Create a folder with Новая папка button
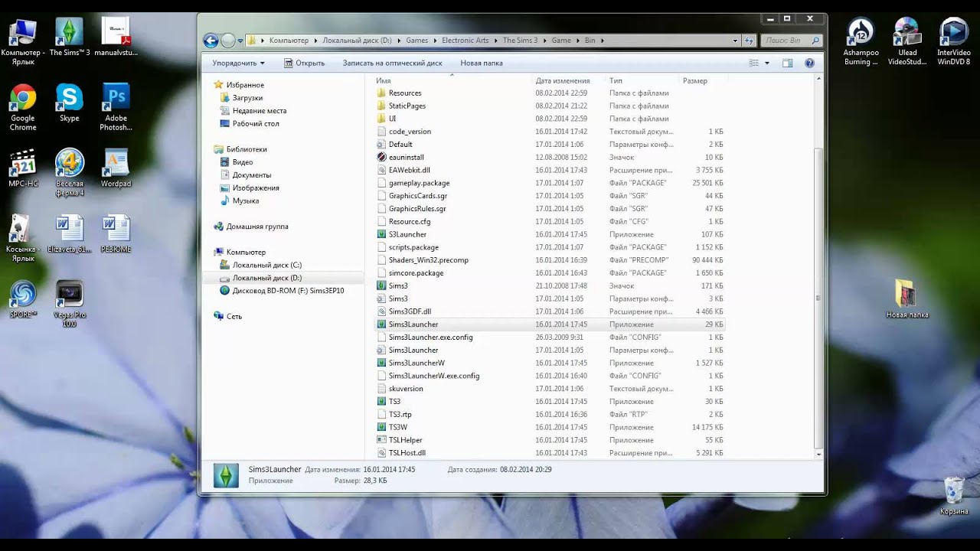The height and width of the screenshot is (551, 980). pyautogui.click(x=482, y=63)
